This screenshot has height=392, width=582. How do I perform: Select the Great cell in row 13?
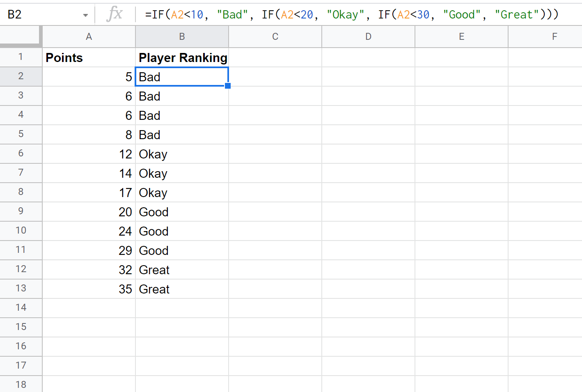click(x=182, y=289)
